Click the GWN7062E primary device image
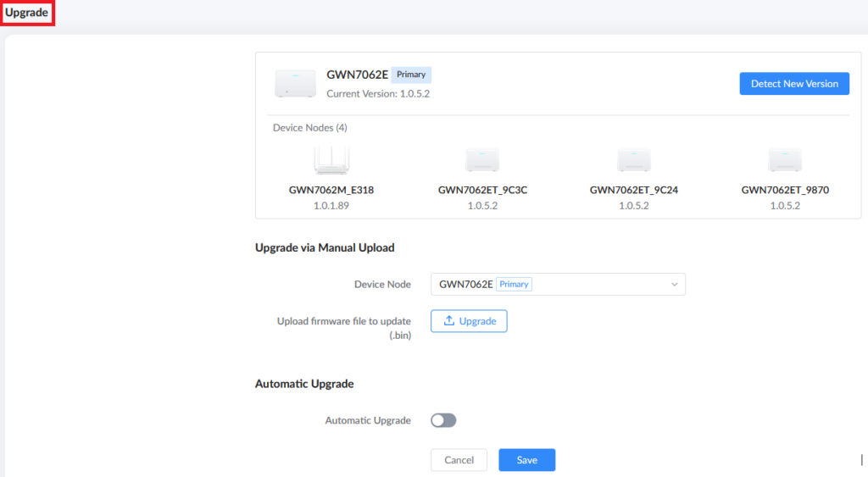Viewport: 868px width, 477px height. [x=295, y=84]
